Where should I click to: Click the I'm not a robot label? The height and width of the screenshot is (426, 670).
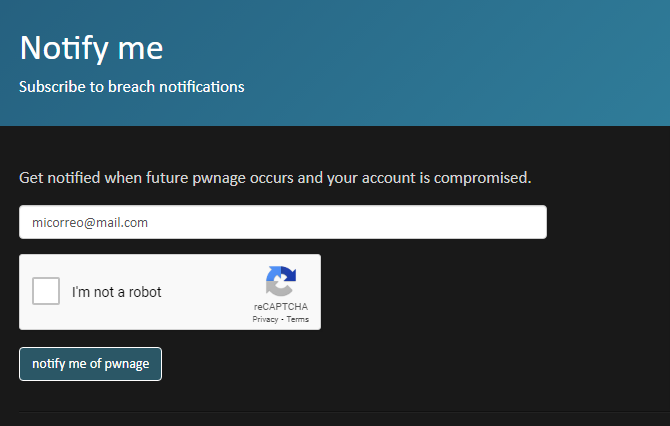(x=116, y=292)
